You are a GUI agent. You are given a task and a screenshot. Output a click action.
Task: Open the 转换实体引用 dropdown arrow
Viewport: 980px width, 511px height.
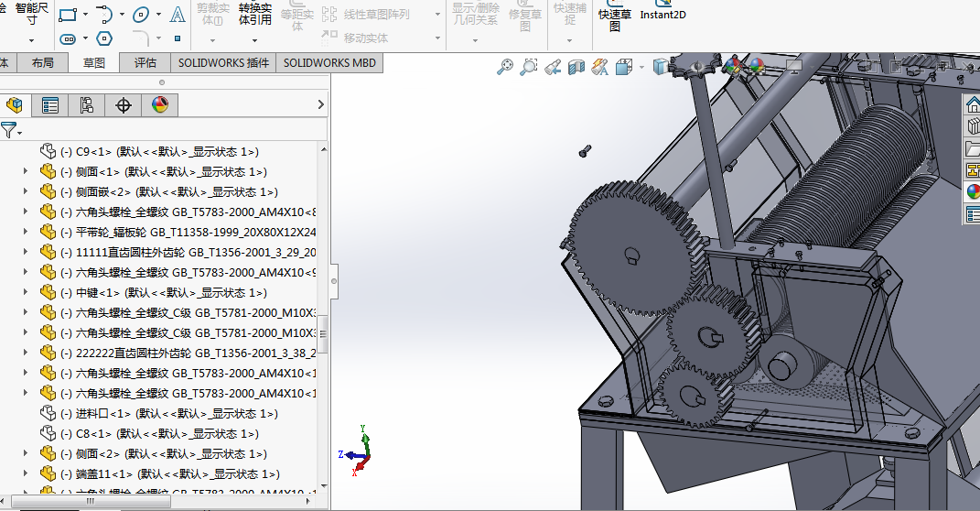[255, 40]
